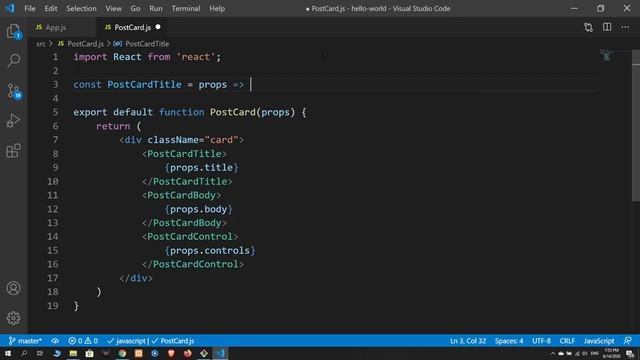Open the notification center icon
The width and height of the screenshot is (640, 360).
pos(631,353)
